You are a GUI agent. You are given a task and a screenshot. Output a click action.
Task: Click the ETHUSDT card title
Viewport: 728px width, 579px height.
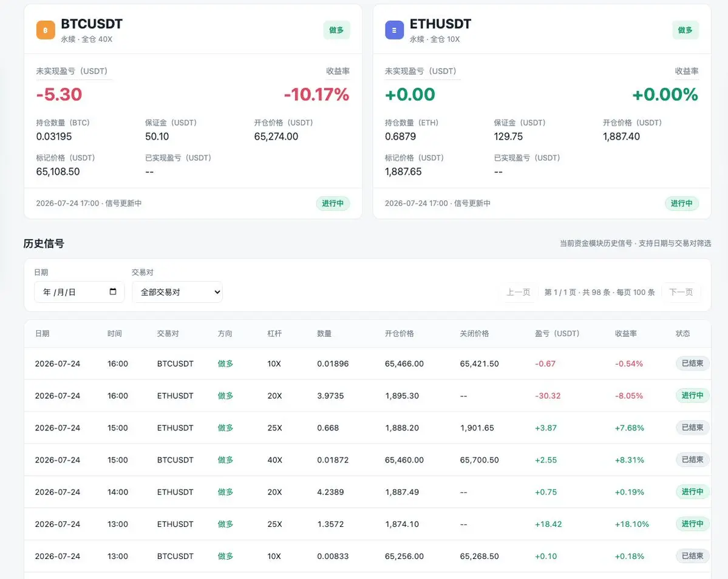pyautogui.click(x=440, y=24)
